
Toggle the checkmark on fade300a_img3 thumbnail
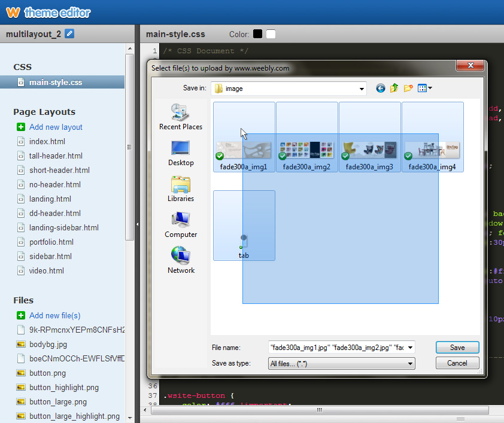tap(345, 156)
